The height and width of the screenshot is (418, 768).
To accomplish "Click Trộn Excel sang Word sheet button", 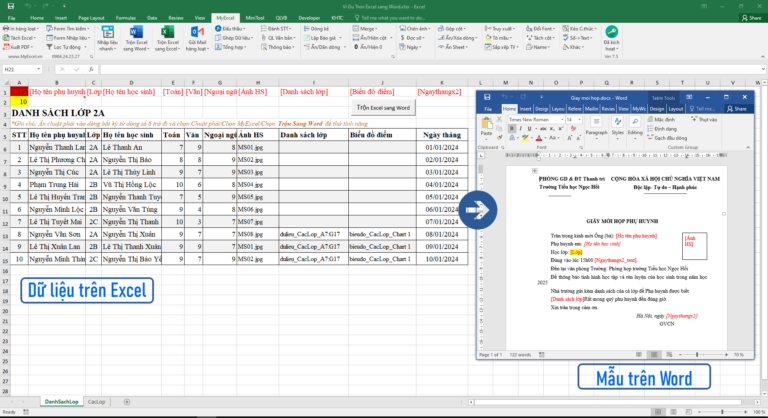I will click(384, 108).
